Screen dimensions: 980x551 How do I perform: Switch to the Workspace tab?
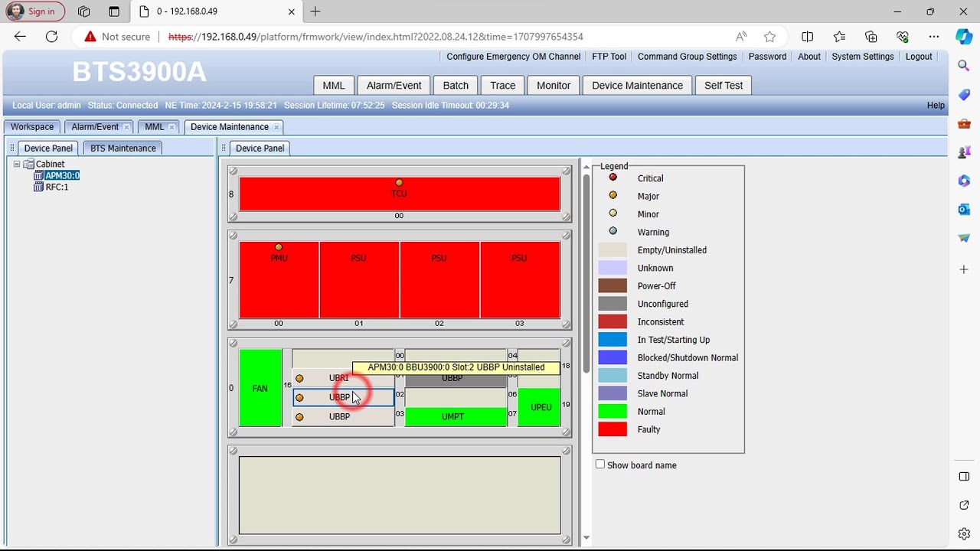[32, 127]
